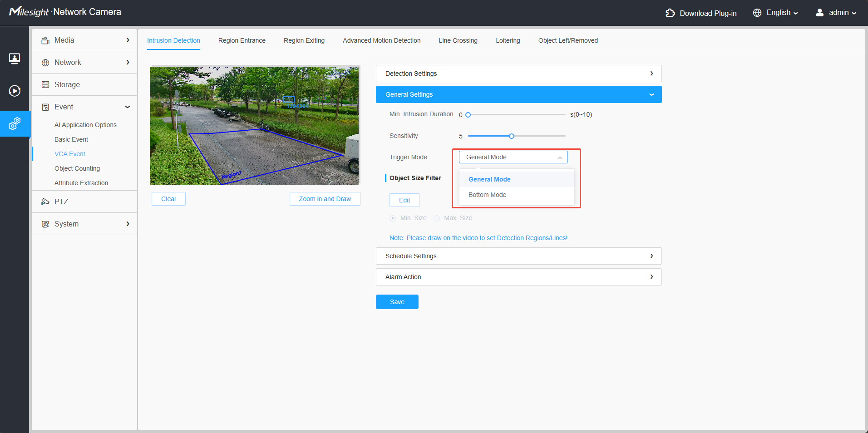The width and height of the screenshot is (868, 433).
Task: Click the Event menu icon
Action: click(45, 107)
